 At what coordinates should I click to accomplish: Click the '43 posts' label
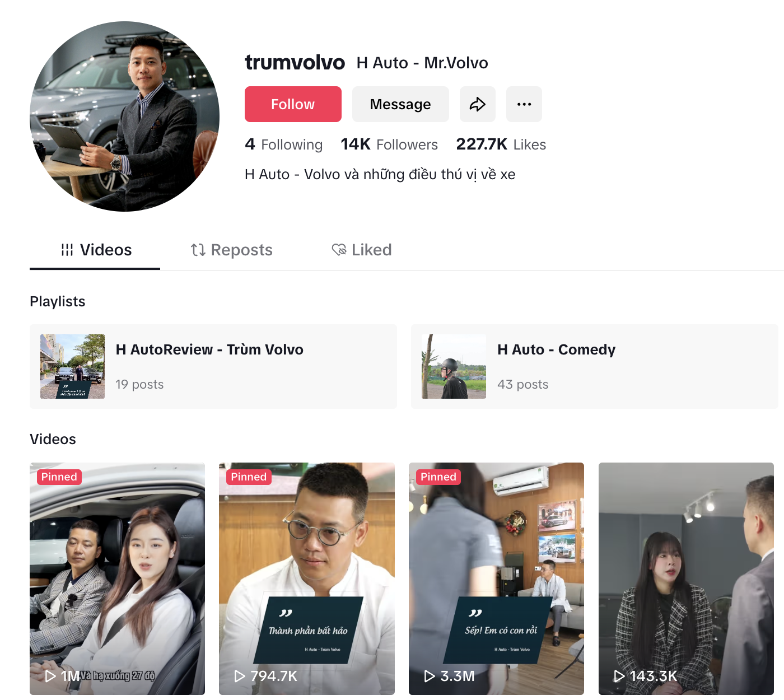tap(523, 384)
